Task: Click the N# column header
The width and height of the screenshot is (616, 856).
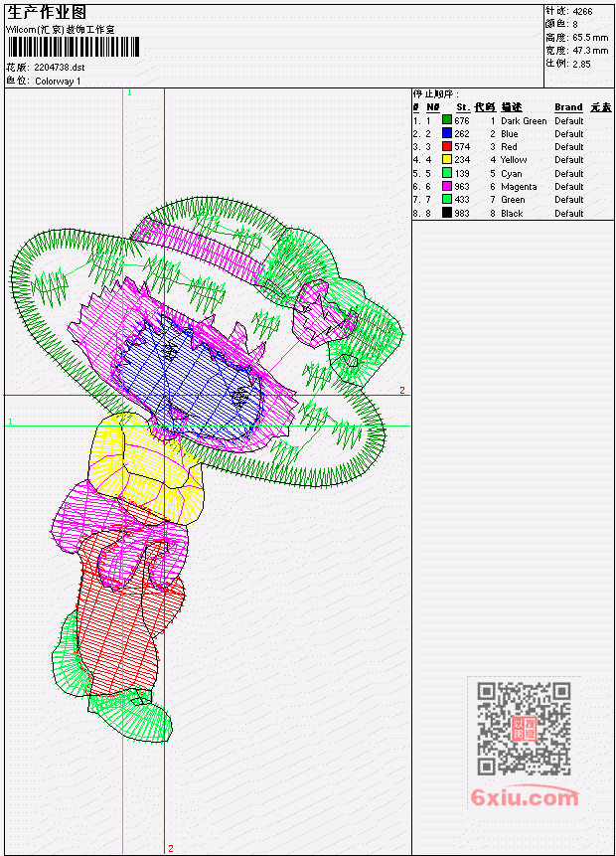Action: click(x=432, y=107)
